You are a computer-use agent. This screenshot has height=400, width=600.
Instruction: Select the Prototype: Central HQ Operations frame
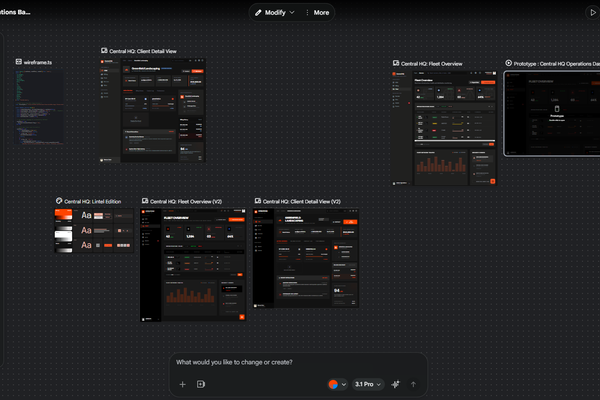pyautogui.click(x=552, y=114)
